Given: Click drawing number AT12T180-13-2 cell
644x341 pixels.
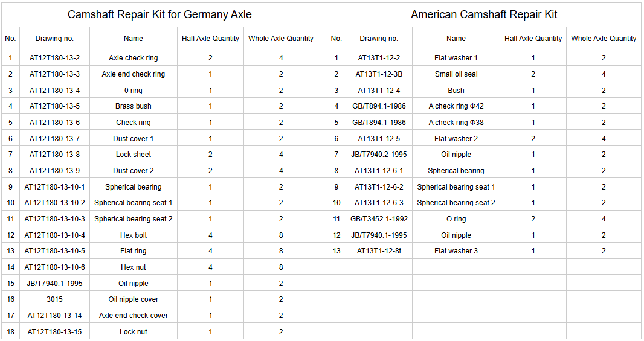Looking at the screenshot, I should (x=54, y=58).
